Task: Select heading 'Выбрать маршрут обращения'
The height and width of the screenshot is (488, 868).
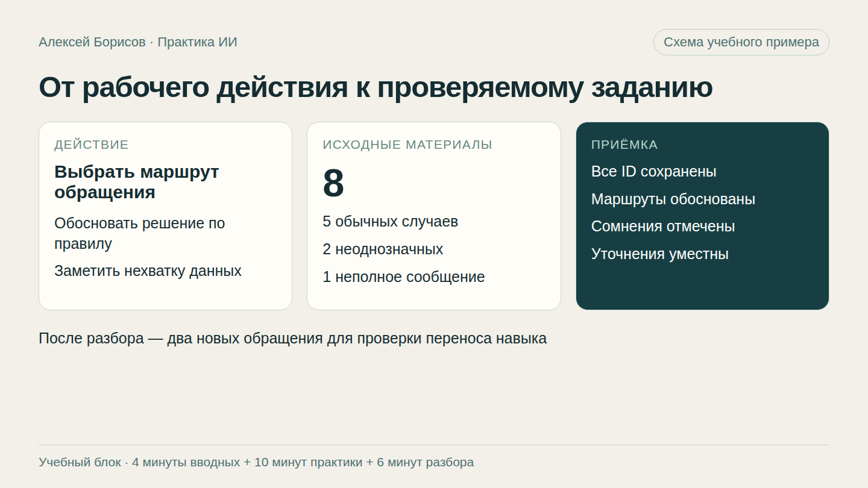Action: pyautogui.click(x=137, y=182)
